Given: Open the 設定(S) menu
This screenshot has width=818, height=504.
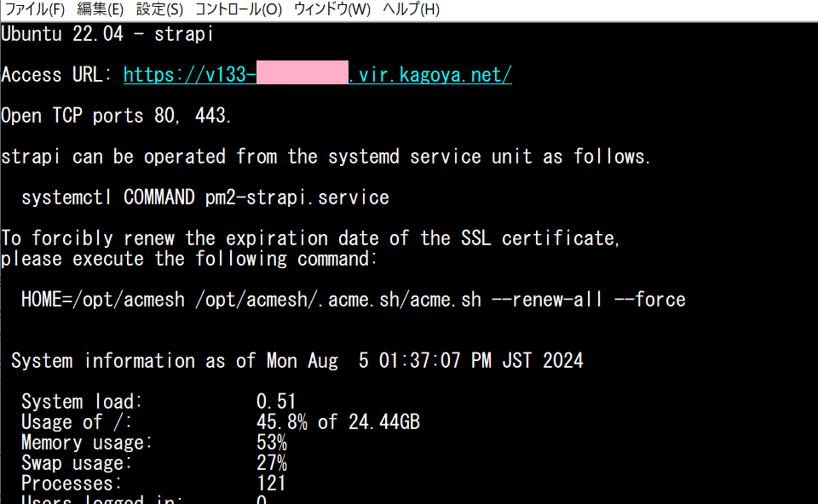Looking at the screenshot, I should click(159, 9).
